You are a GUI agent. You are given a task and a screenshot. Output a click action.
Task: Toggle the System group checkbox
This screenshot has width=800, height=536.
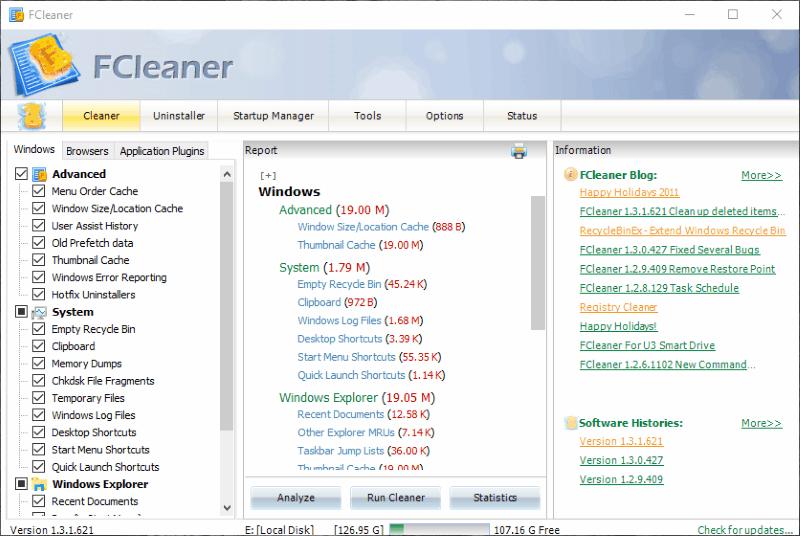click(21, 312)
